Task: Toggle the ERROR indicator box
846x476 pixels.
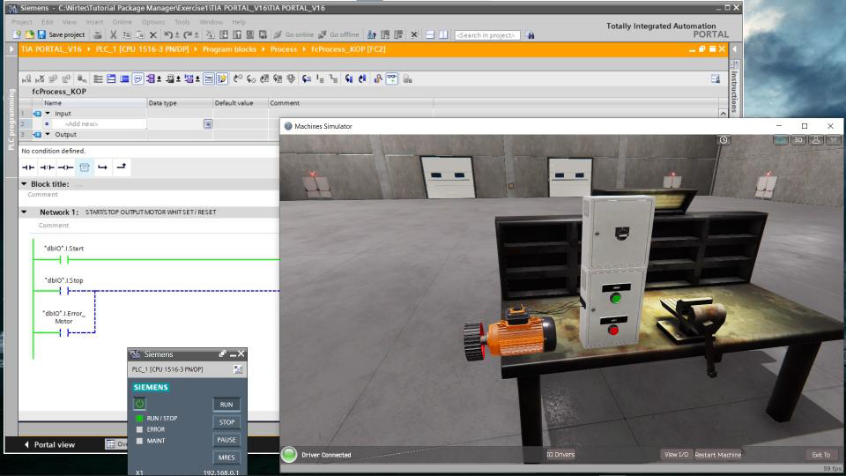Action: [x=140, y=430]
